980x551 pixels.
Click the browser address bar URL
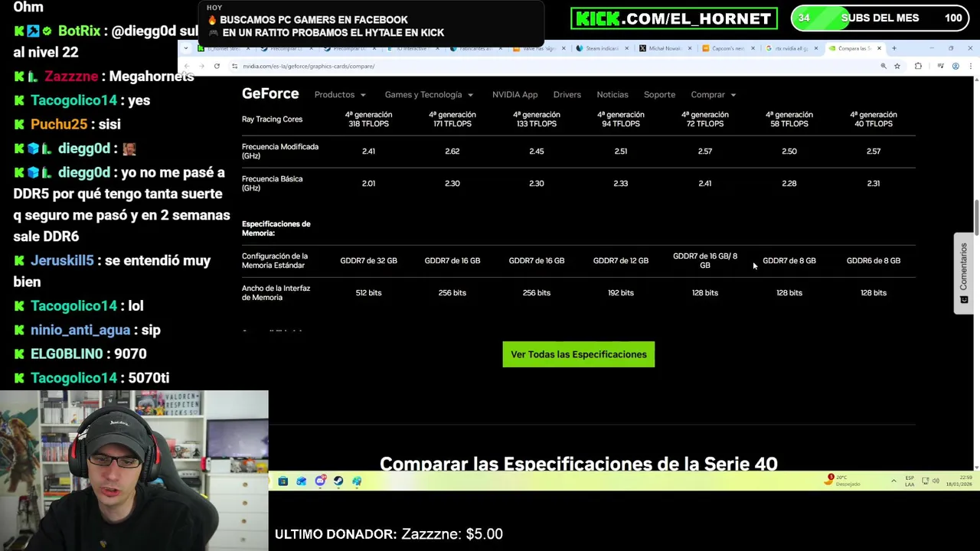(x=309, y=66)
